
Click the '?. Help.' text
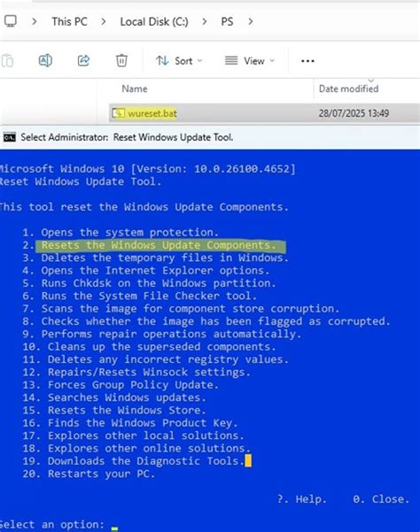pos(302,499)
